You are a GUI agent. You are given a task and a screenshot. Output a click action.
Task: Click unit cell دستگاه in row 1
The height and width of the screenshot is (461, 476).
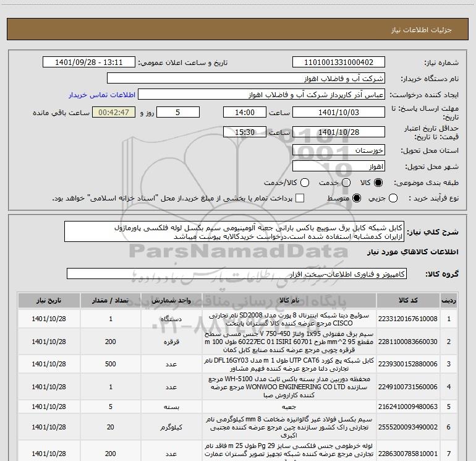(x=171, y=319)
